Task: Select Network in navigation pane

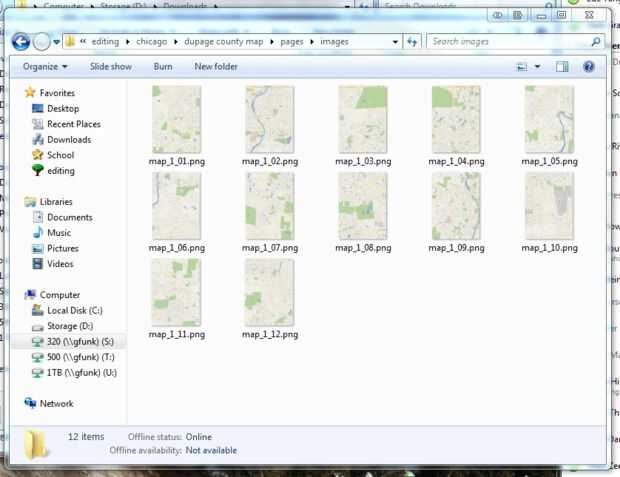Action: click(49, 403)
